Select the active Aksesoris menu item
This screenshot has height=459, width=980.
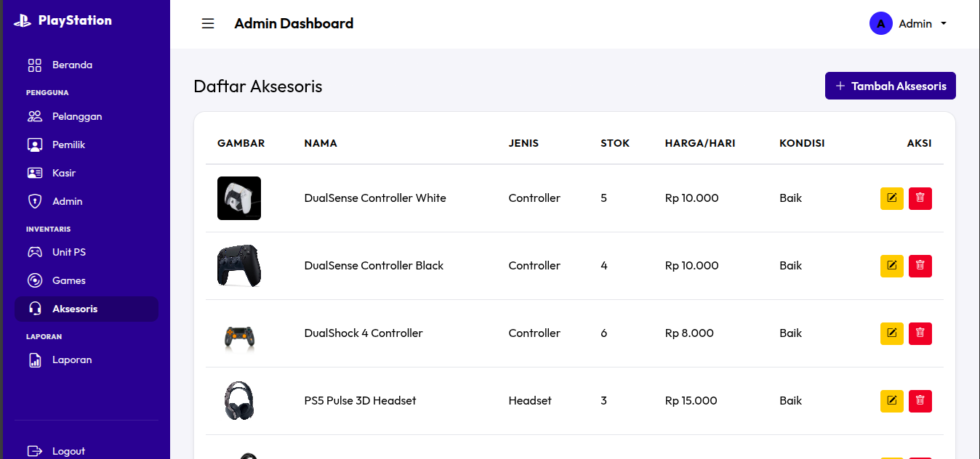(87, 309)
